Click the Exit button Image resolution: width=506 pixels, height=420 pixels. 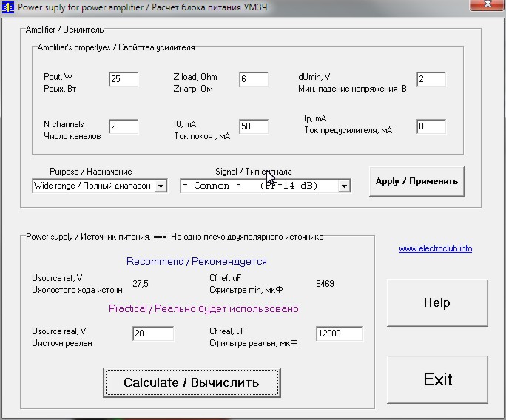click(x=437, y=379)
